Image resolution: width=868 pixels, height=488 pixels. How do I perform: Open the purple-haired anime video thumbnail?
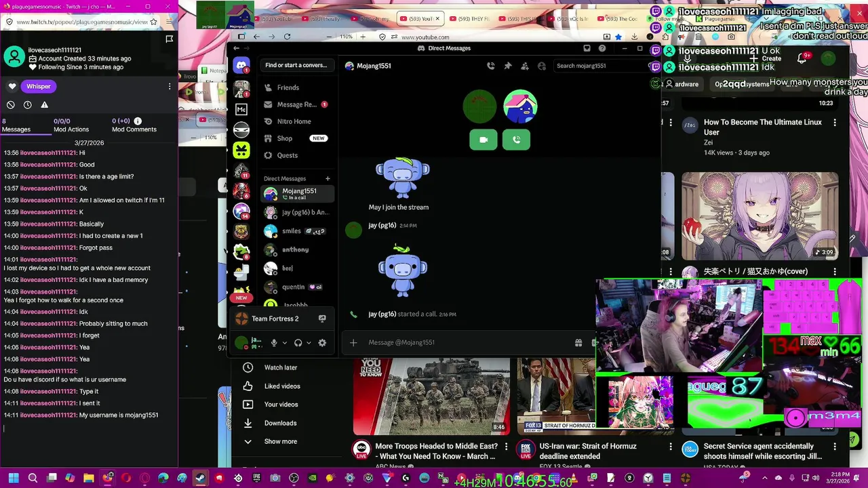[x=759, y=216]
